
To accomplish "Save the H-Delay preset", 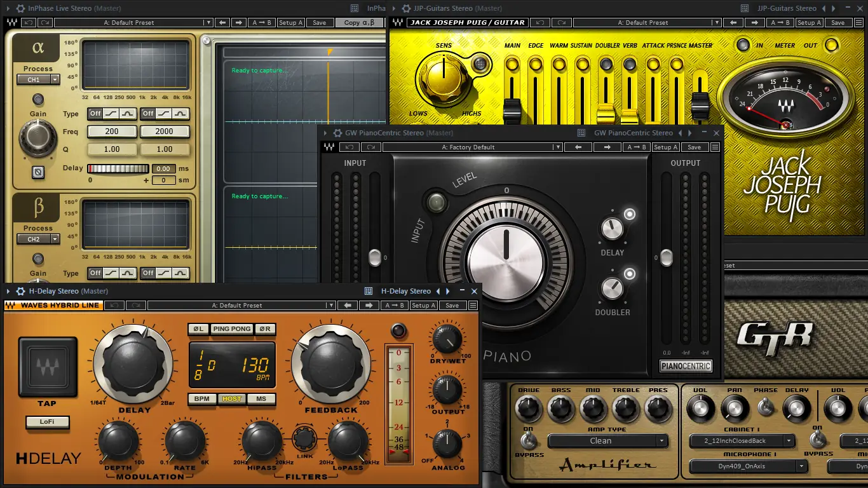I will pos(452,306).
